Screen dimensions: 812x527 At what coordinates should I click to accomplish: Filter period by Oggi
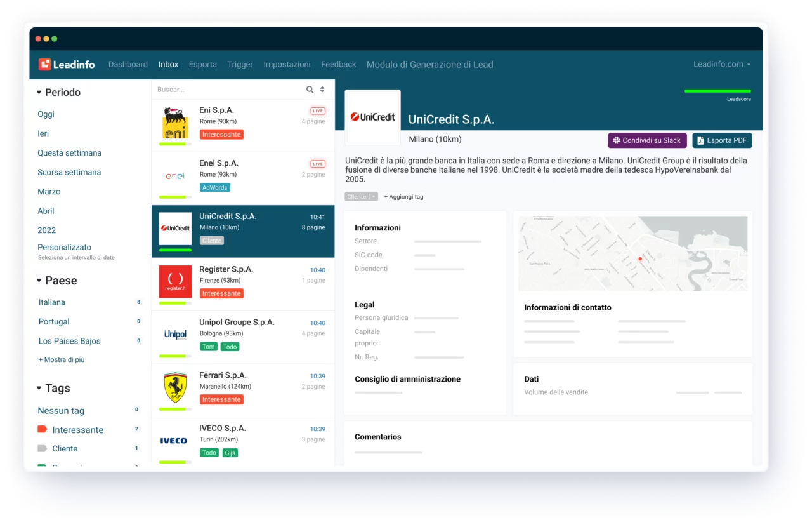(46, 114)
